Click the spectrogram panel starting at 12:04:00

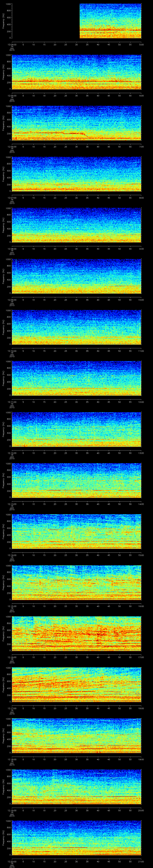pyautogui.click(x=77, y=21)
